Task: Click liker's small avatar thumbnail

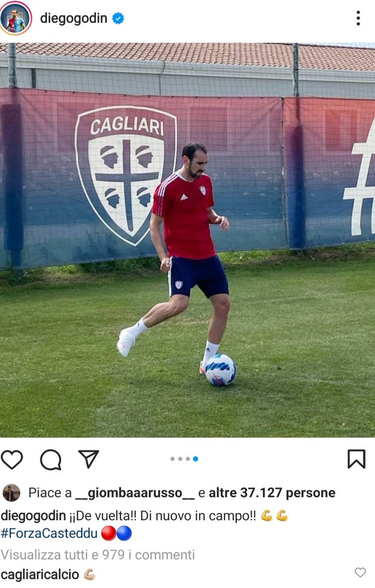Action: click(11, 493)
